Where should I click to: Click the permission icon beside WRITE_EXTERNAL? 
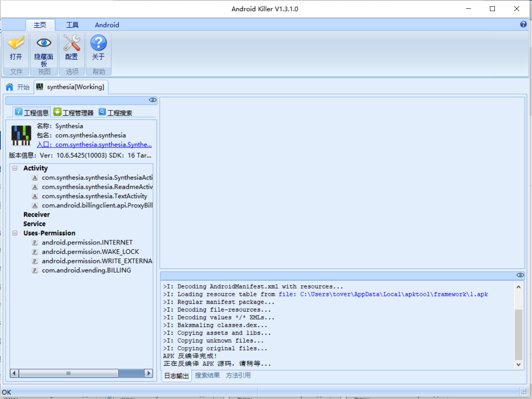(35, 261)
